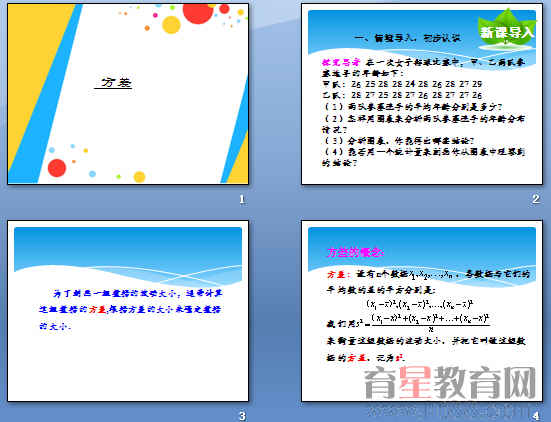Viewport: 551px width, 422px height.
Task: Select the first slide thumbnail titled 方差
Action: pyautogui.click(x=128, y=94)
